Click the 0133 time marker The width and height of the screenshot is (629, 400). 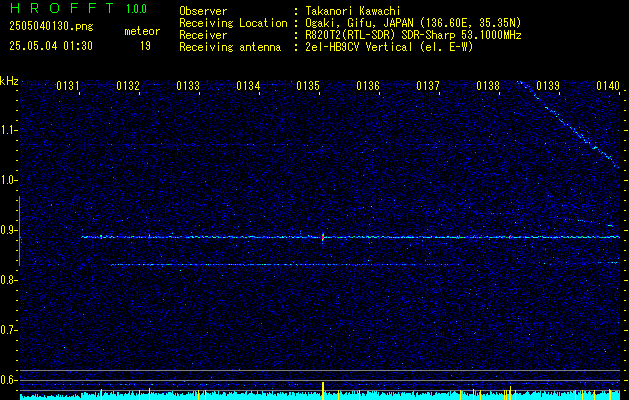pyautogui.click(x=188, y=86)
